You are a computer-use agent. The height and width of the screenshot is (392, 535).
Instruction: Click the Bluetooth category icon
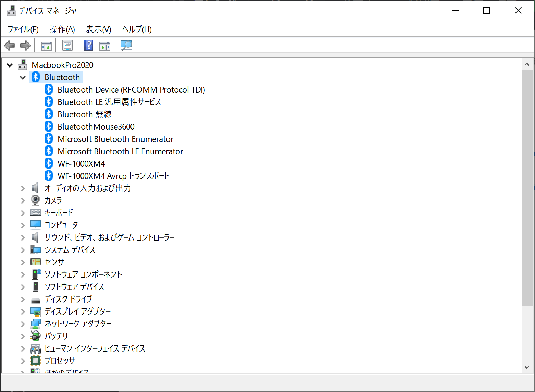coord(36,77)
